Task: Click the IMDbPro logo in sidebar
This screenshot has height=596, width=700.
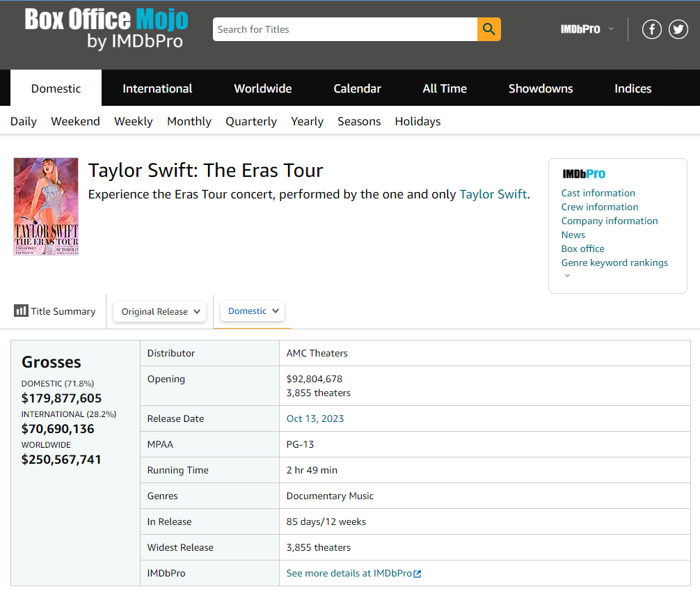Action: tap(583, 174)
